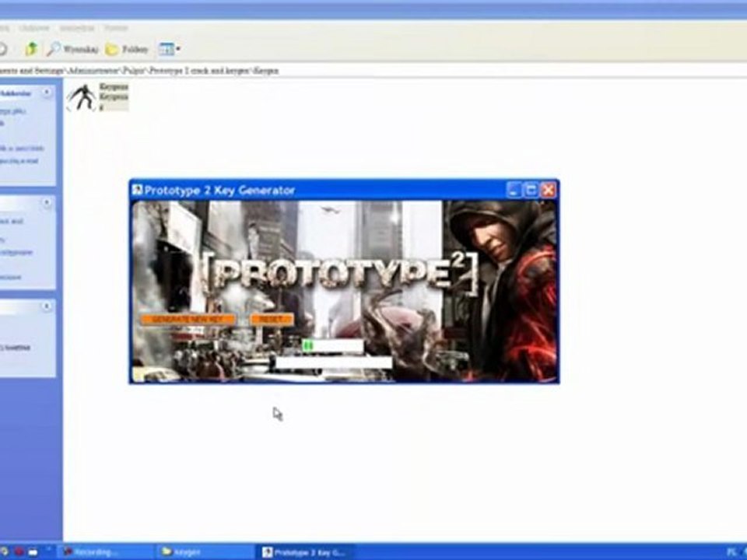Click the progress bar in the key generator
The image size is (747, 560).
click(x=332, y=346)
